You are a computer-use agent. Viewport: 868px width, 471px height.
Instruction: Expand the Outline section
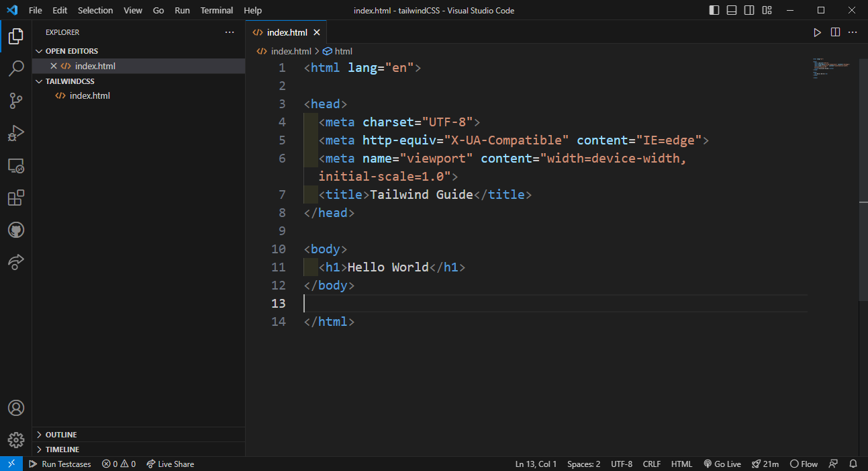pos(61,435)
